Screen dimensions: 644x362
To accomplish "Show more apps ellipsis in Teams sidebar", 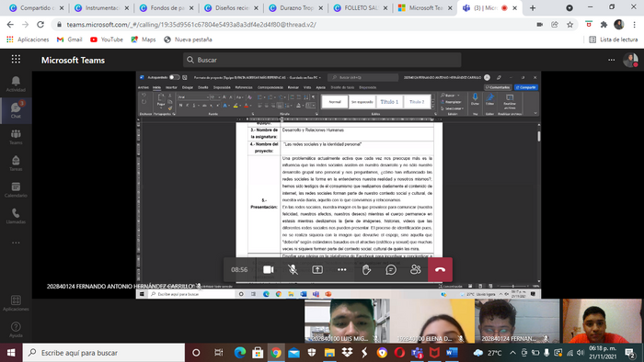I will 16,243.
